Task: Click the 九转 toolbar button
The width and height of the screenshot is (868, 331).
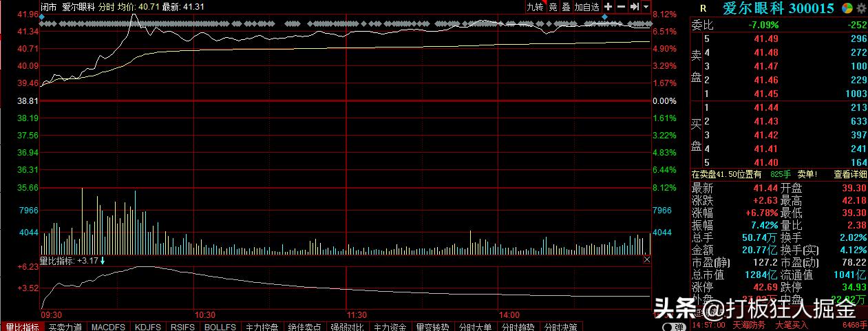Action: pyautogui.click(x=535, y=7)
